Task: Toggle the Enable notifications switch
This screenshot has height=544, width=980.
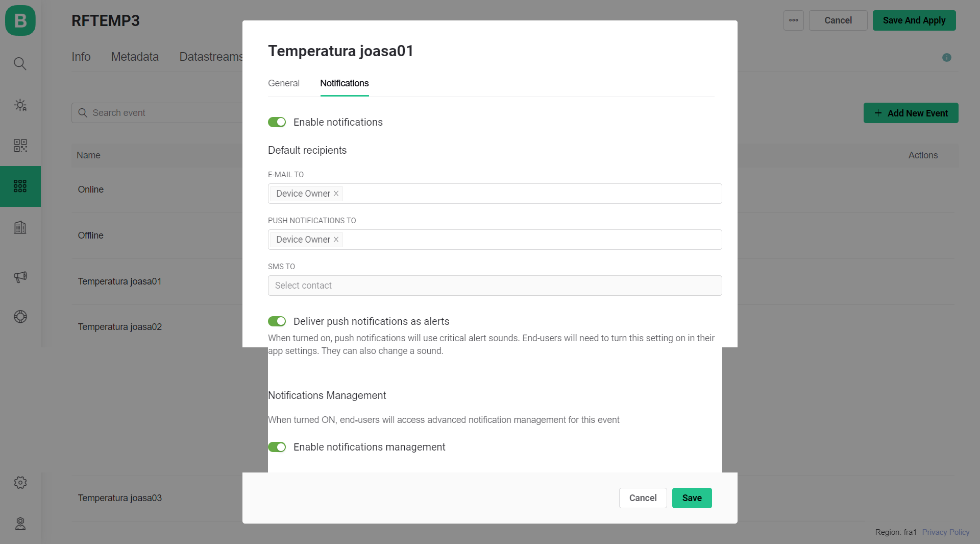Action: click(277, 122)
